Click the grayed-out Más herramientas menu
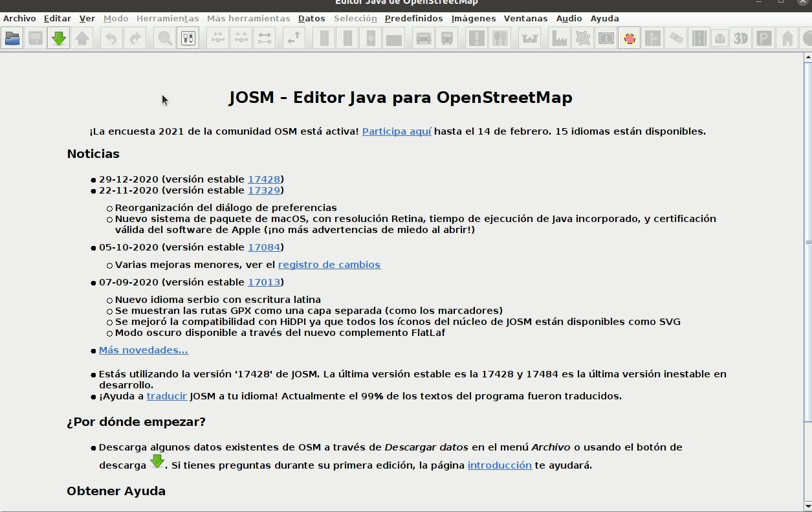The width and height of the screenshot is (812, 512). [248, 18]
